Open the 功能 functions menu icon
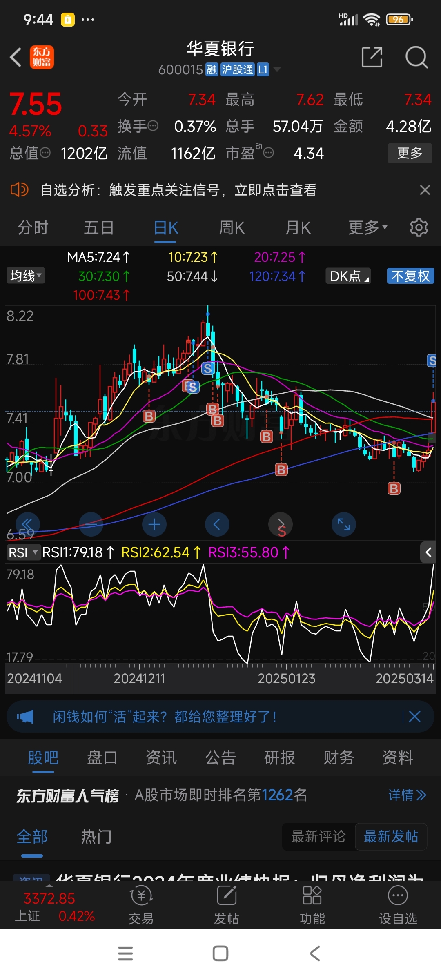This screenshot has width=441, height=980. coord(312,905)
